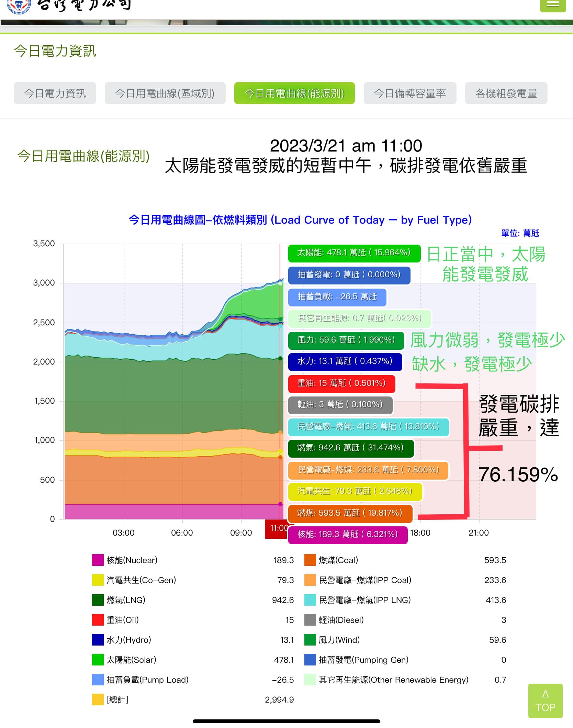Screen dimensions: 573x728
Task: Click the 21:00 axis label
Action: pos(479,533)
